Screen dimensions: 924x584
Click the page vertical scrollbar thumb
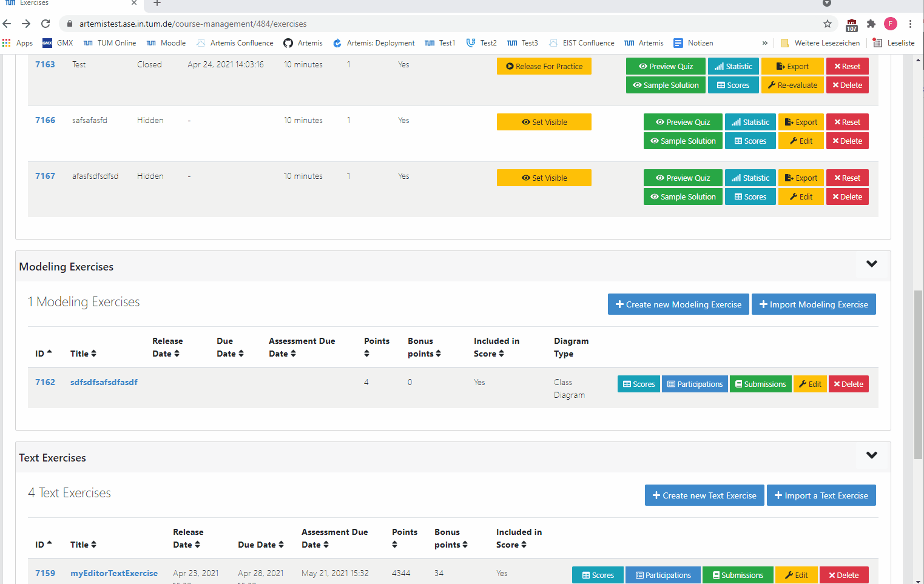(919, 375)
